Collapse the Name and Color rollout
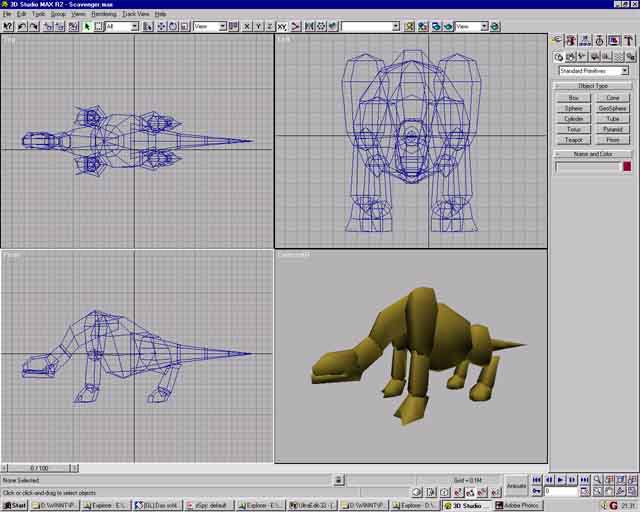Viewport: 640px width, 512px height. point(593,154)
